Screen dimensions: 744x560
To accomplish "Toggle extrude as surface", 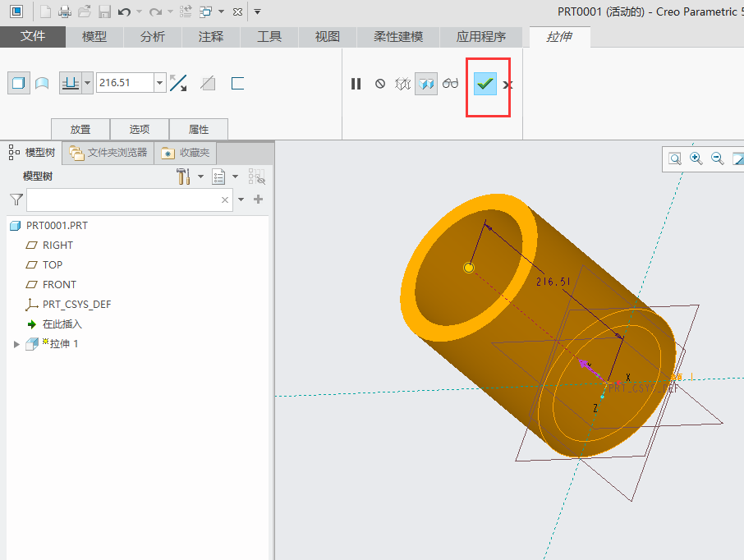I will [x=42, y=83].
